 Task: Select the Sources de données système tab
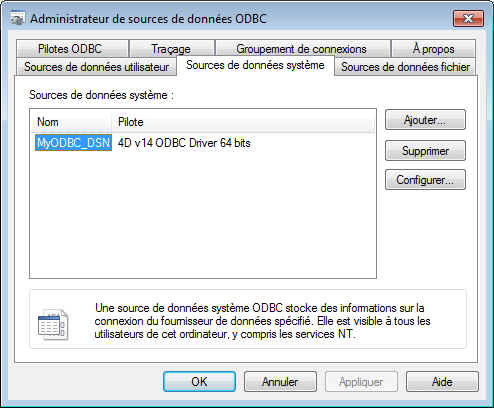tap(255, 65)
